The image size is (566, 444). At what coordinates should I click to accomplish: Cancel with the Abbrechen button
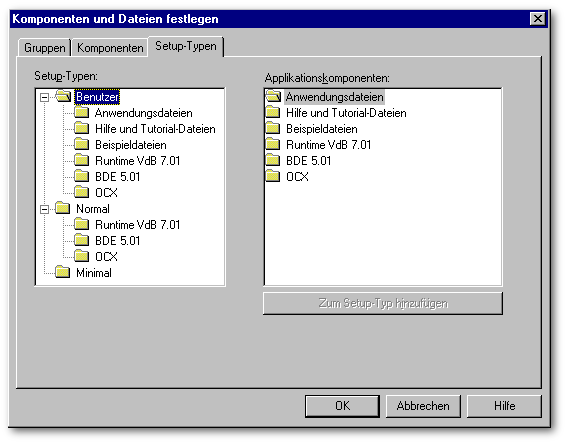(423, 406)
